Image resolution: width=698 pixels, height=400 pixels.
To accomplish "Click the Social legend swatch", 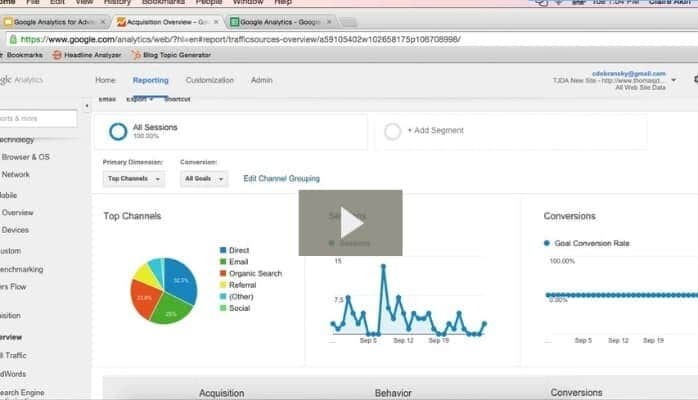I will (223, 308).
